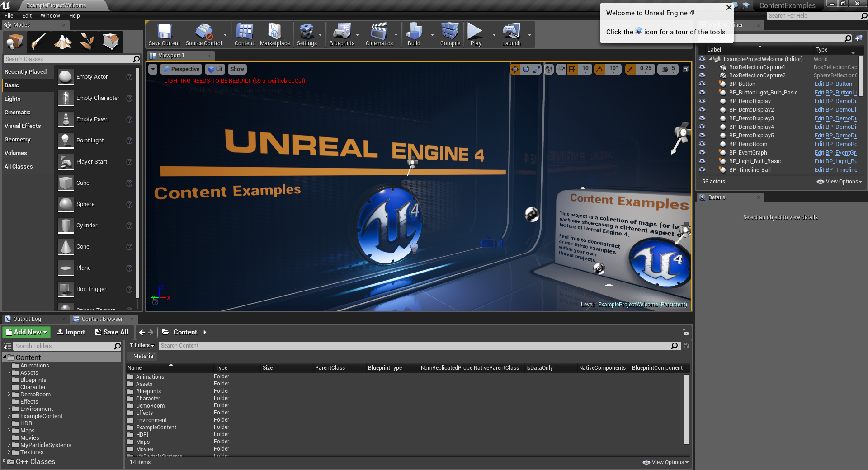Open the Content toolbar button

[x=244, y=34]
